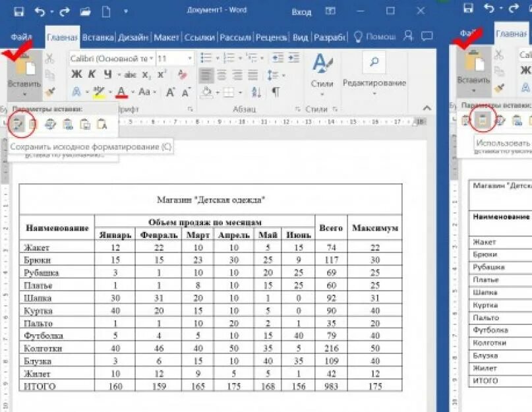Switch to the Рецензирование ribbon tab
The image size is (532, 412).
click(272, 37)
